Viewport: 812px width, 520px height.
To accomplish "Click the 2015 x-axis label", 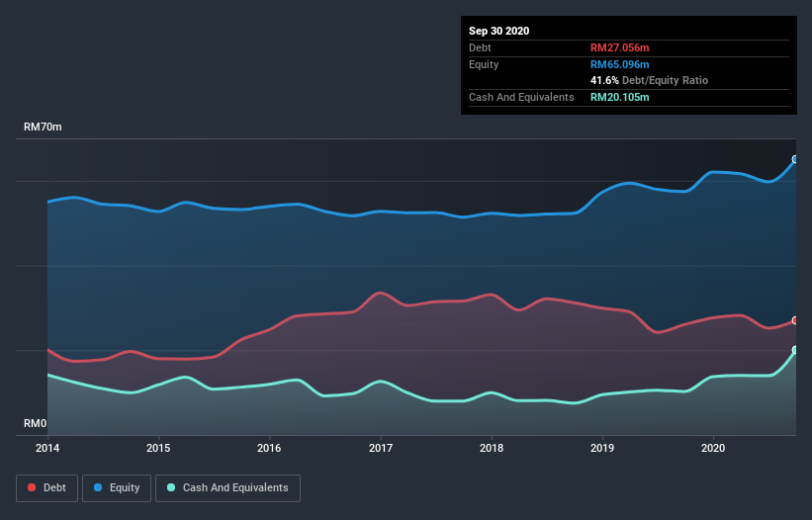I will pyautogui.click(x=158, y=447).
